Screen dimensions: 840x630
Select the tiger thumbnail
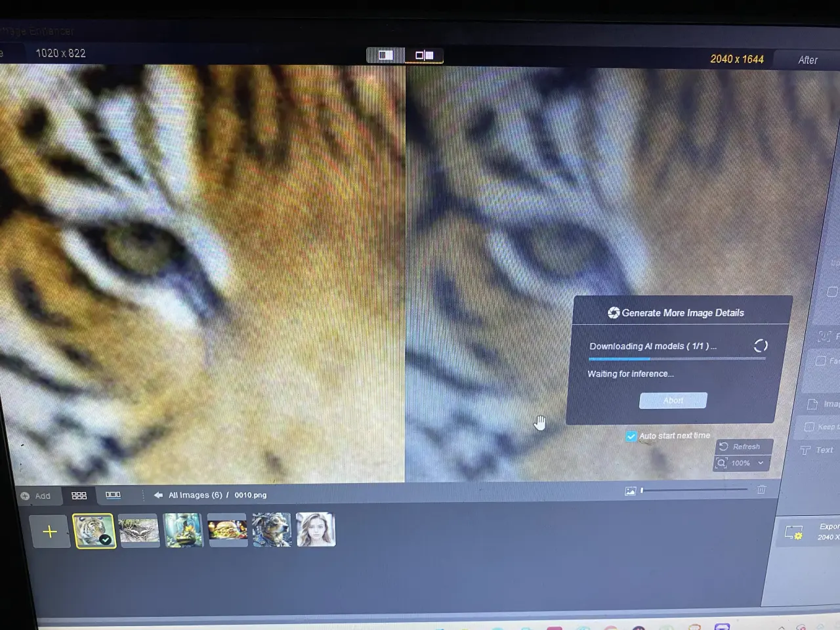[94, 531]
